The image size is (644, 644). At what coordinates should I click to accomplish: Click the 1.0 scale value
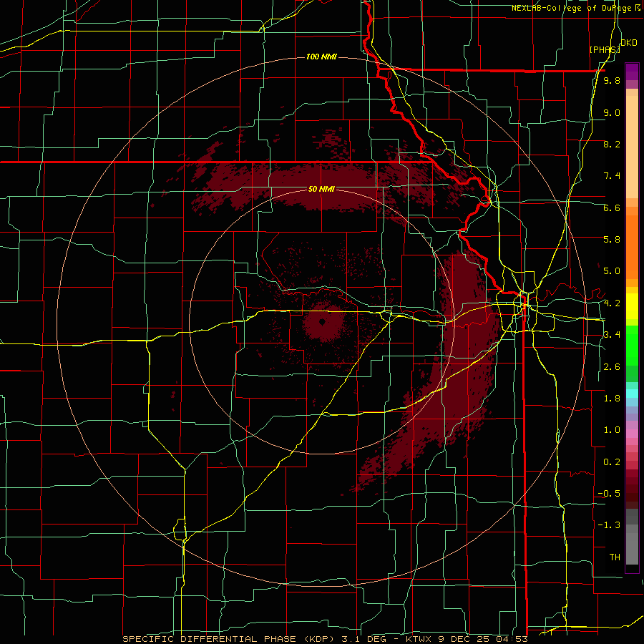(x=612, y=430)
